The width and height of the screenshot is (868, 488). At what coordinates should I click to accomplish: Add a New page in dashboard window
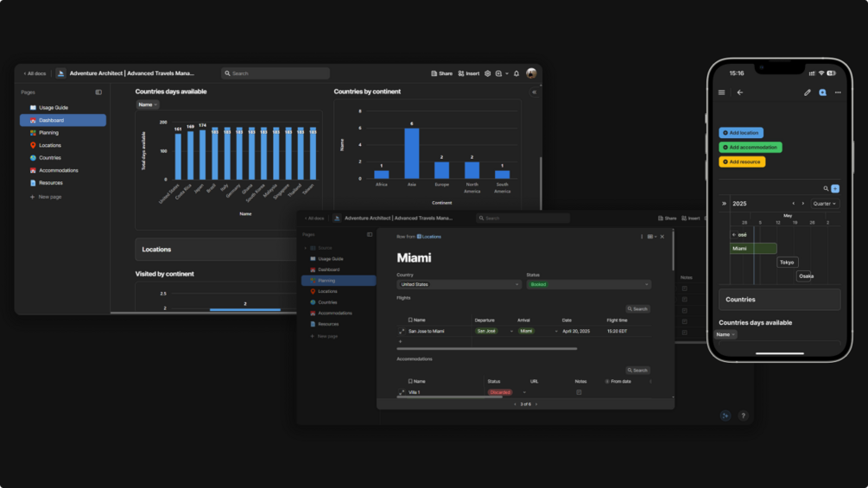click(46, 197)
